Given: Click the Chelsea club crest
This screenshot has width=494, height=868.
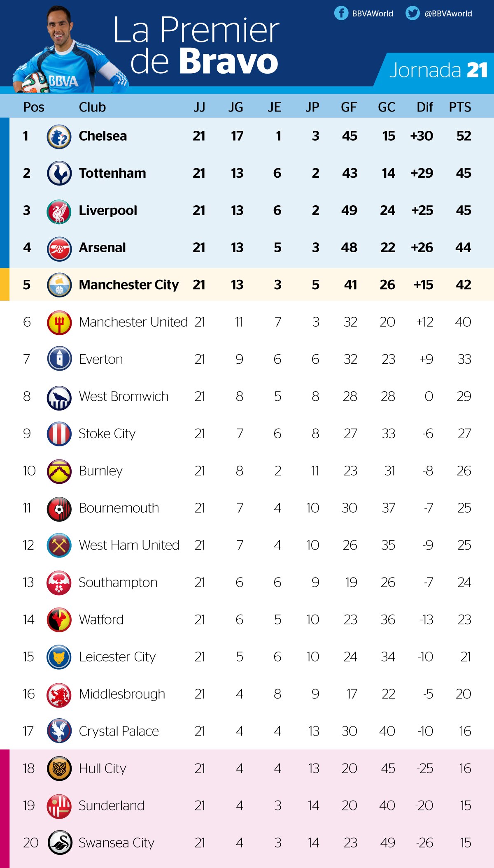Looking at the screenshot, I should (x=59, y=136).
